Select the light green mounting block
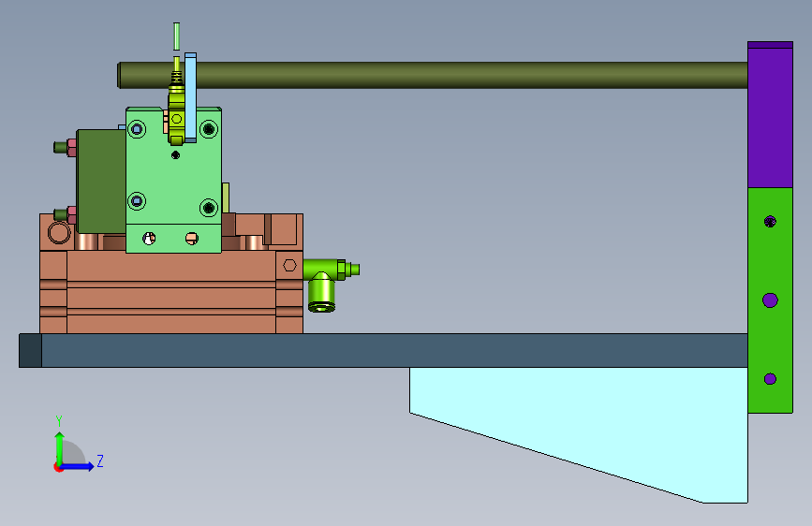This screenshot has width=812, height=526. tap(173, 182)
